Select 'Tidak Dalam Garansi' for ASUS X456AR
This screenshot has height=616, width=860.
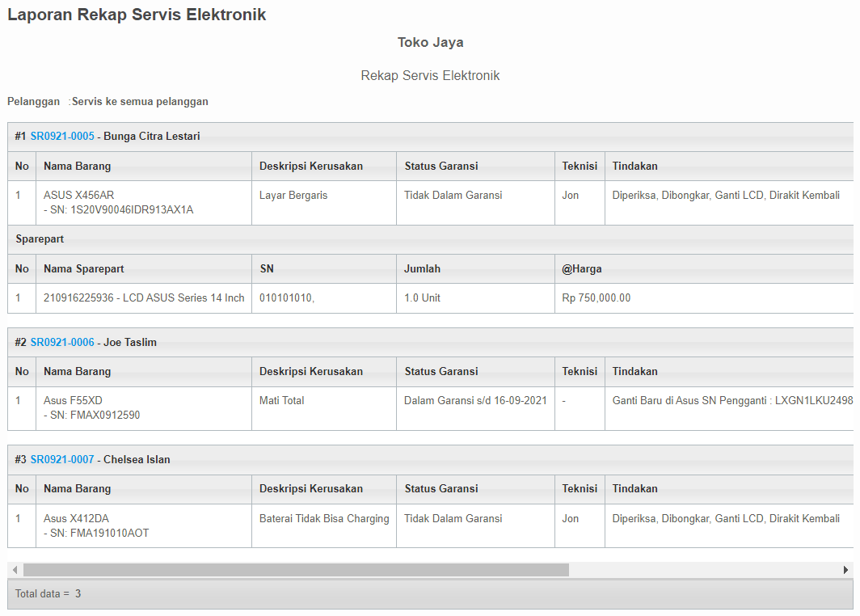pyautogui.click(x=453, y=196)
